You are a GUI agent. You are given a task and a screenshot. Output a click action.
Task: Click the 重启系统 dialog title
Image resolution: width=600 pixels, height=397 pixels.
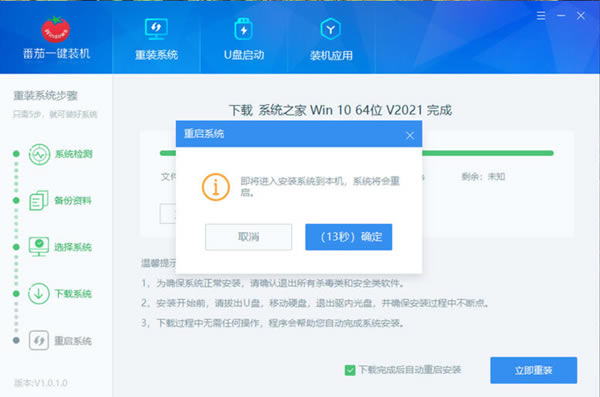tap(204, 134)
